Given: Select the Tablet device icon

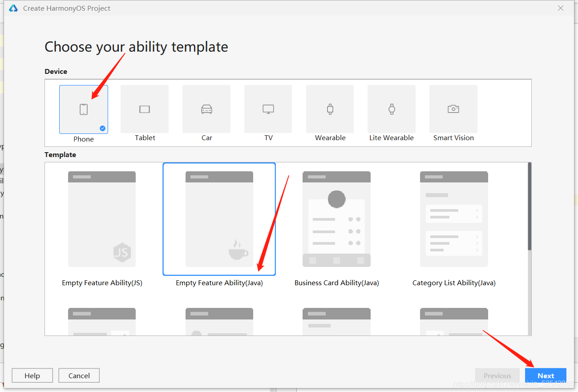Looking at the screenshot, I should pyautogui.click(x=145, y=109).
